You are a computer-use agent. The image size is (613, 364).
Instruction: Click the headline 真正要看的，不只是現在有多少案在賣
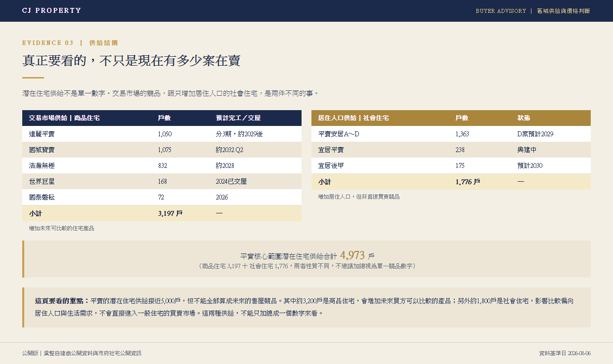(131, 61)
